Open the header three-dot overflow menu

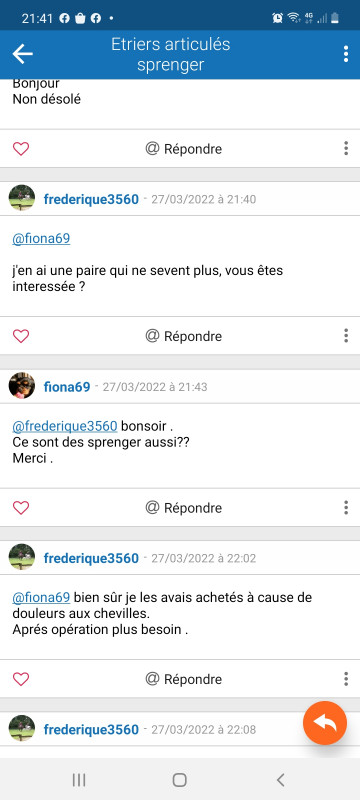tap(346, 54)
